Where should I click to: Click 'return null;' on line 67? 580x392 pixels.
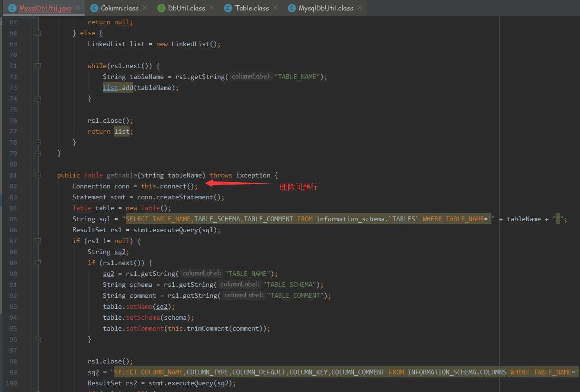(x=110, y=22)
